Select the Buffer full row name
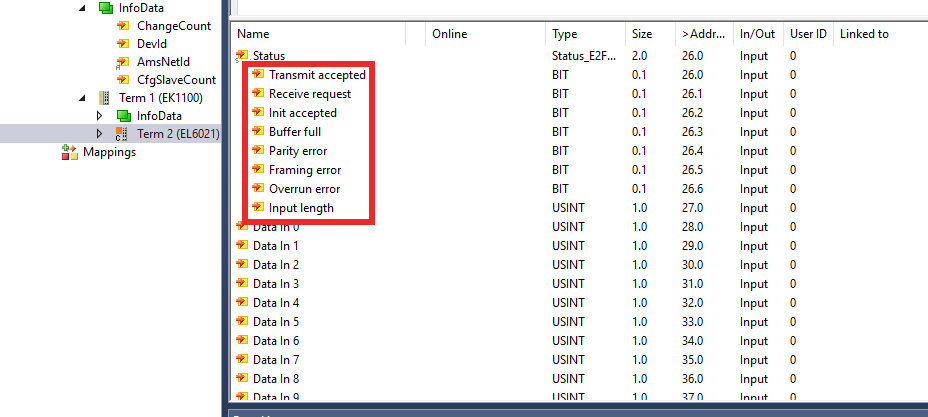 click(295, 132)
